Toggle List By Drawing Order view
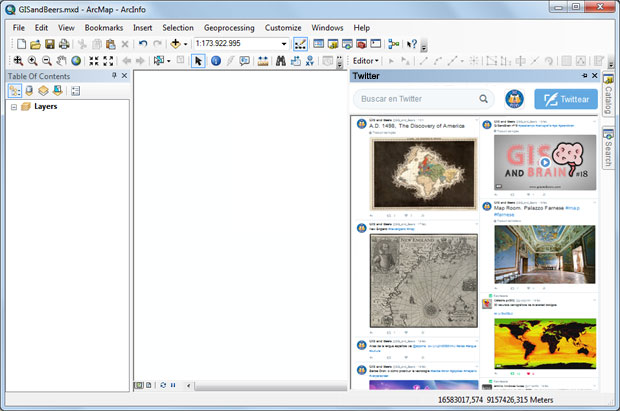 [x=15, y=91]
